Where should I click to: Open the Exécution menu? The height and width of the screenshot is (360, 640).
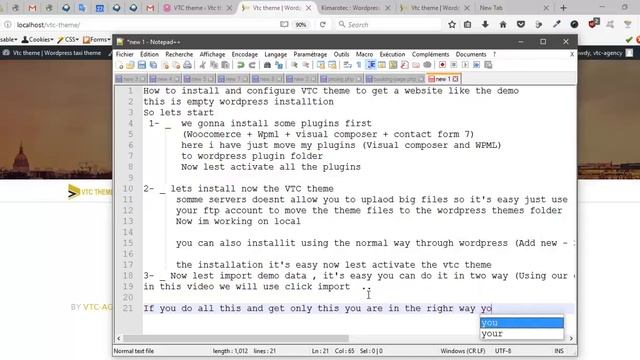(x=392, y=54)
